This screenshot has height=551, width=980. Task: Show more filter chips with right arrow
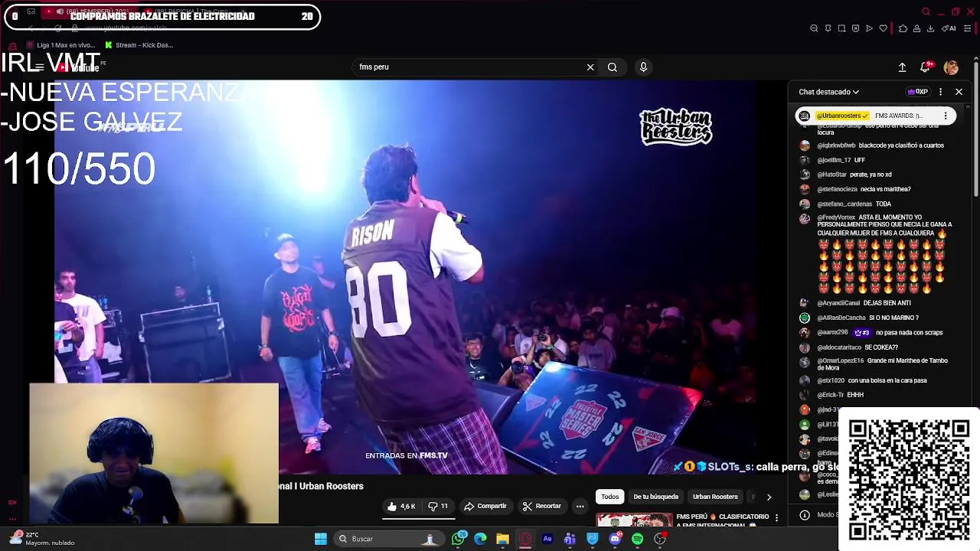point(769,497)
